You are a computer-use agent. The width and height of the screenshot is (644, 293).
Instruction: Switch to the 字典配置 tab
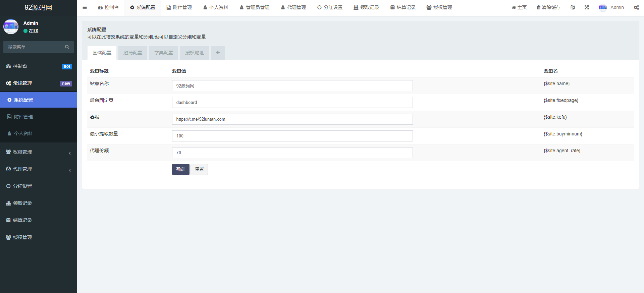point(164,53)
